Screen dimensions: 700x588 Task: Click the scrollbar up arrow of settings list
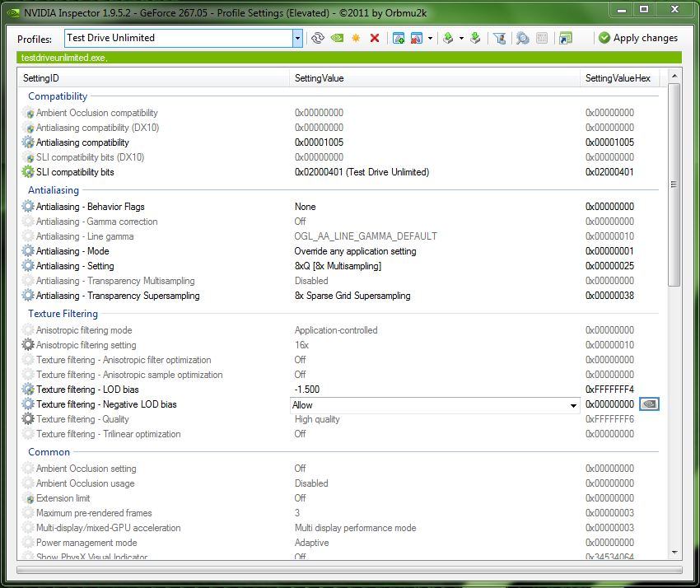coord(674,76)
